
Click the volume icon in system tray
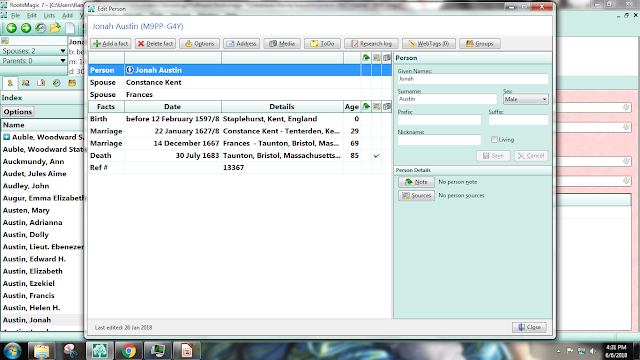point(593,351)
